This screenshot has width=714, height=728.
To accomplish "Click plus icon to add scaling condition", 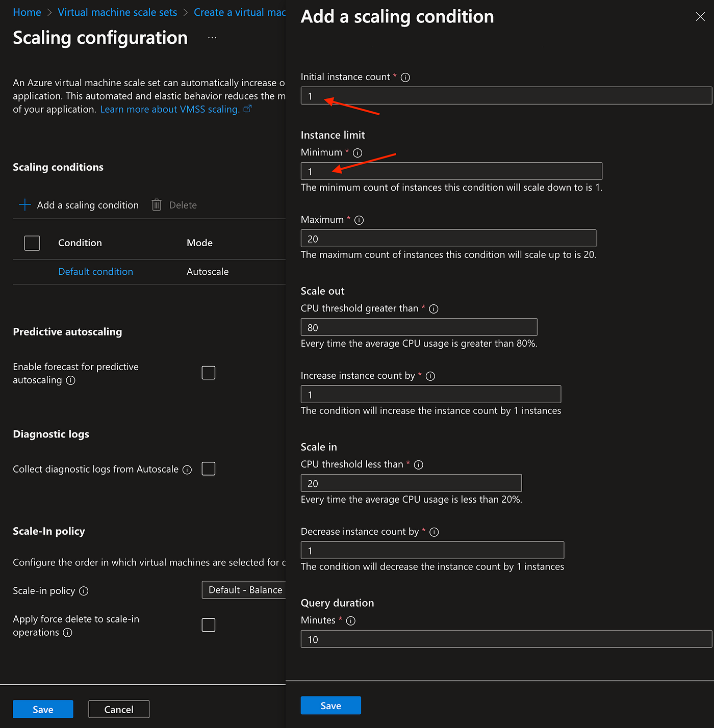I will pyautogui.click(x=24, y=205).
